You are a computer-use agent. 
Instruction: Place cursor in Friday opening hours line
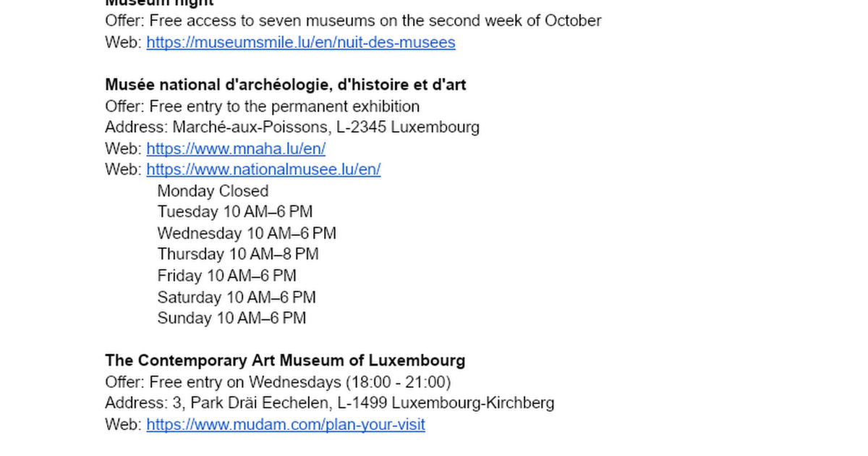(226, 276)
